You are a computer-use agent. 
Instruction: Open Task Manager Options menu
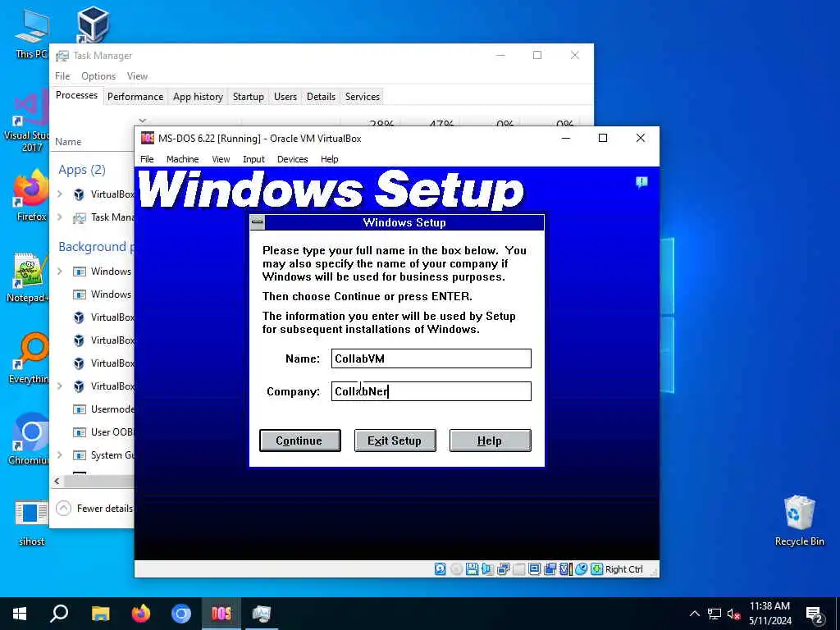[x=98, y=76]
